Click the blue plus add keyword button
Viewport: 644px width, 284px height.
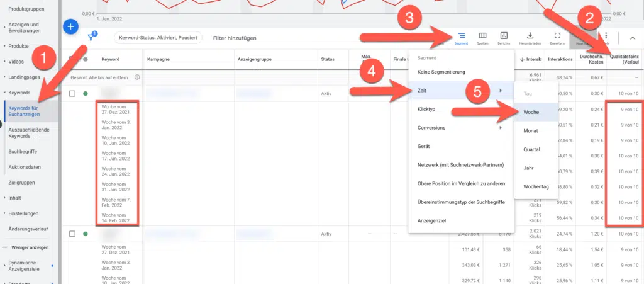(x=70, y=26)
